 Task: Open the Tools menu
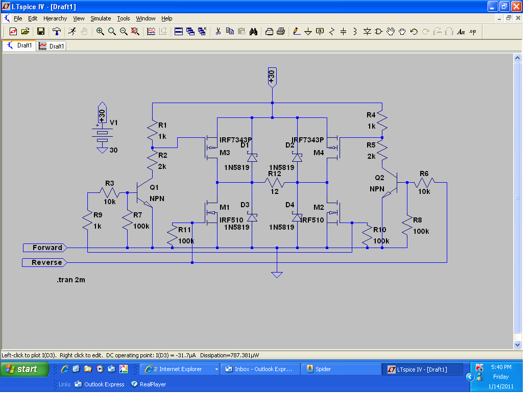point(124,18)
